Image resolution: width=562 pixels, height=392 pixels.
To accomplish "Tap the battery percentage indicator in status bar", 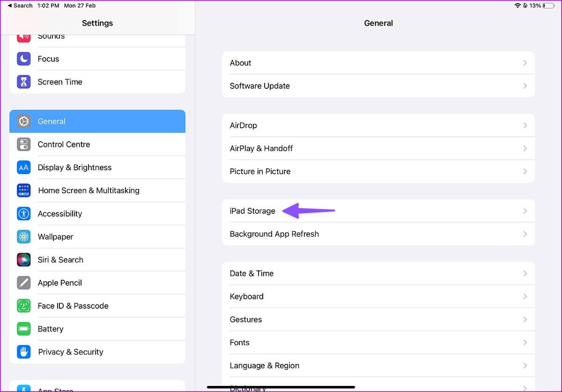I will pos(535,6).
